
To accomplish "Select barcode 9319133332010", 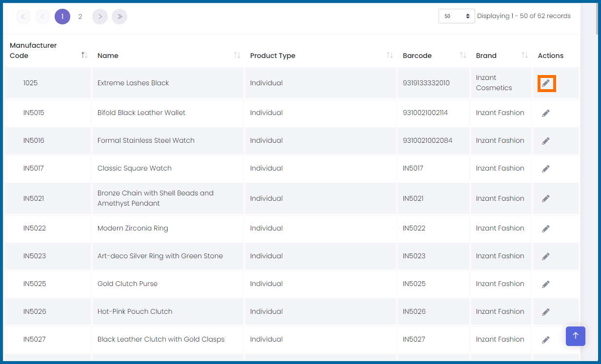I will (x=426, y=83).
